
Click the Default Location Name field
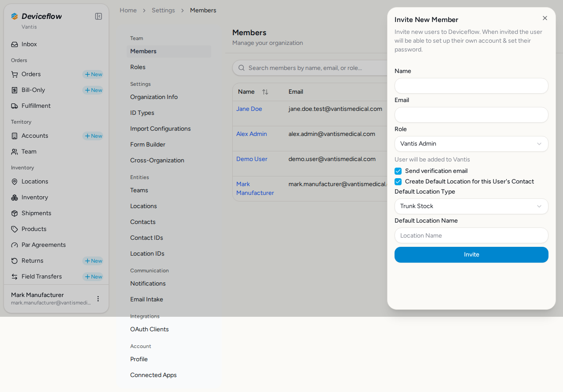pos(472,235)
